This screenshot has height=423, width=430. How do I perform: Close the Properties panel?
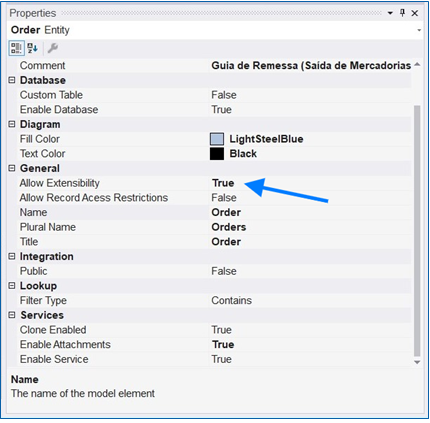[x=415, y=13]
